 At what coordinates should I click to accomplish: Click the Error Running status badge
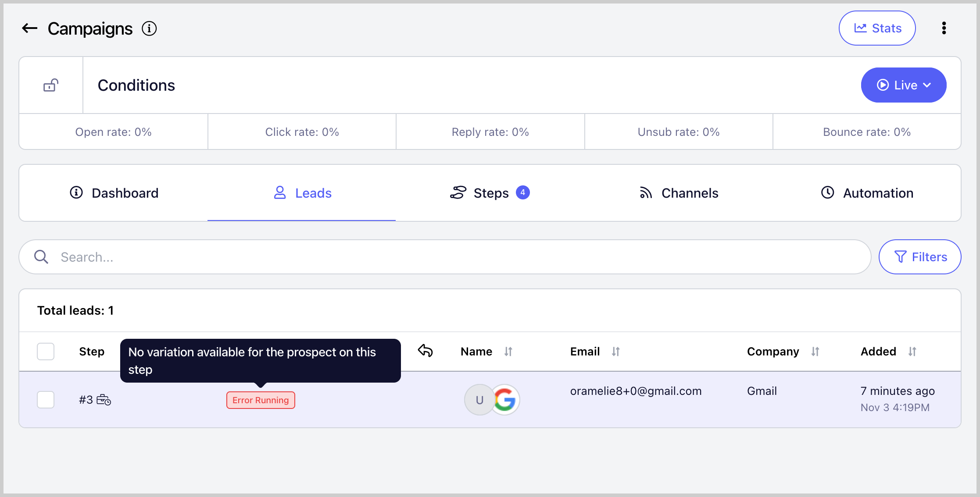(x=261, y=400)
